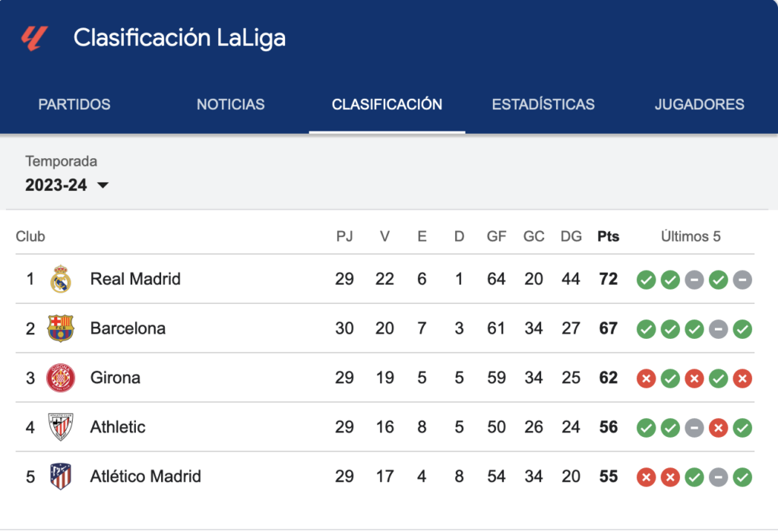Click the Real Madrid club crest
The image size is (778, 532).
pyautogui.click(x=61, y=279)
